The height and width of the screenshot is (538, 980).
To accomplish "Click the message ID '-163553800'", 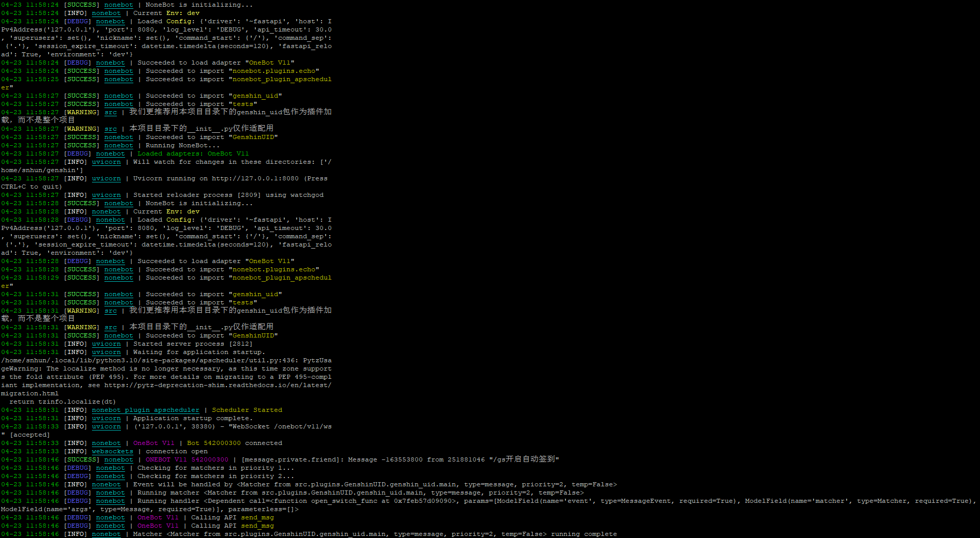I will point(402,459).
